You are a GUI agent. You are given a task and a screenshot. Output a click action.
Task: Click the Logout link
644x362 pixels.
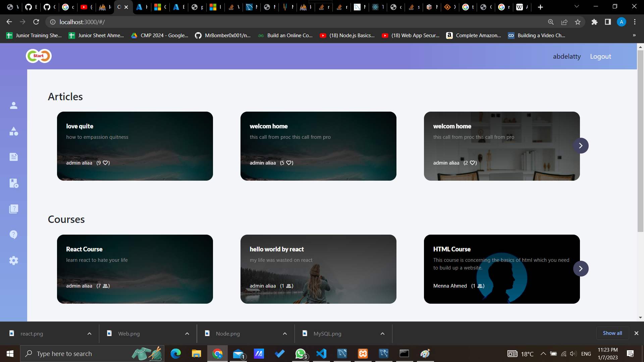(600, 57)
